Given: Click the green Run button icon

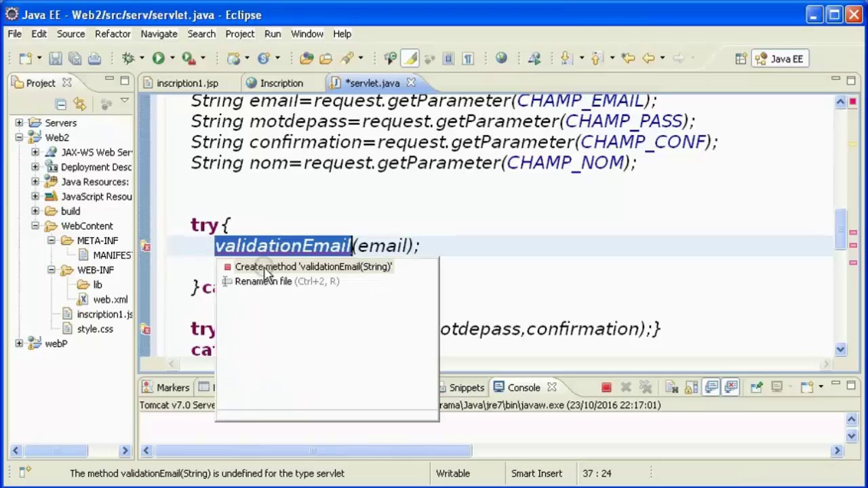Looking at the screenshot, I should click(158, 59).
